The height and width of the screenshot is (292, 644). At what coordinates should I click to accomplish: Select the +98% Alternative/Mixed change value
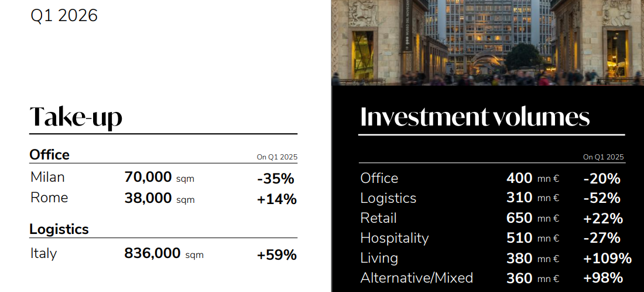point(603,279)
